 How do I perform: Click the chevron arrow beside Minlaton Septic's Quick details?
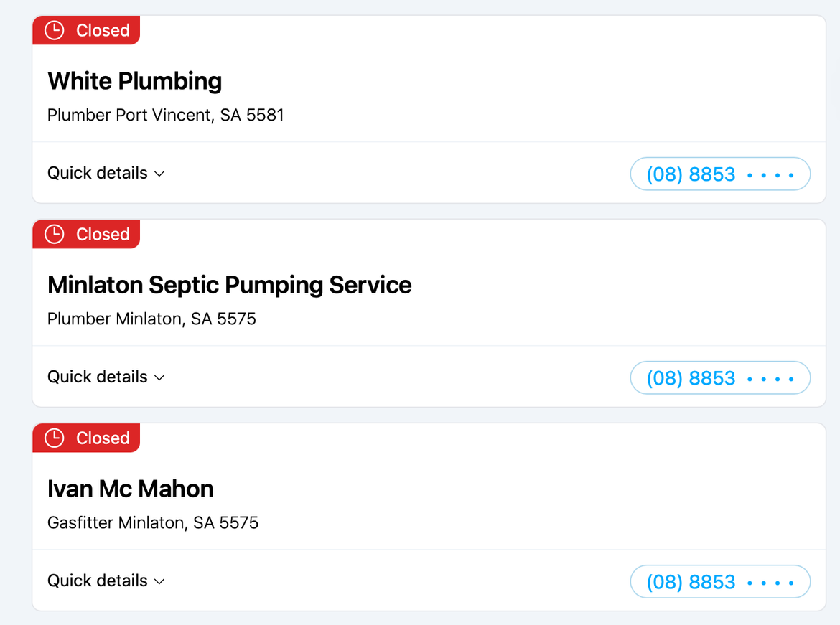pyautogui.click(x=160, y=377)
